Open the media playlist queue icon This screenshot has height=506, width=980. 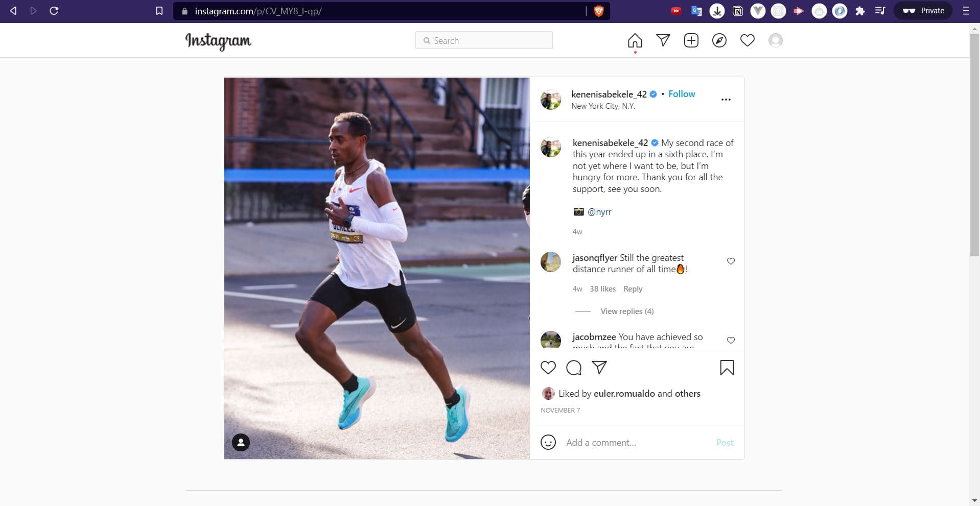click(x=880, y=11)
